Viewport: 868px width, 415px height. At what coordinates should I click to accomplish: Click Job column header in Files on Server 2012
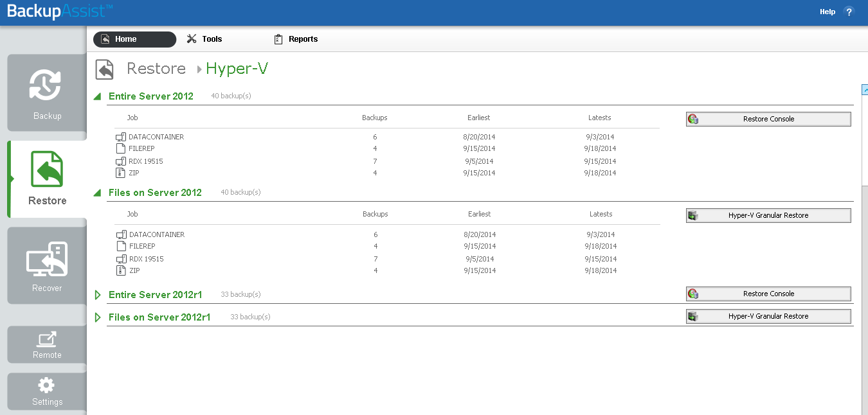[132, 214]
